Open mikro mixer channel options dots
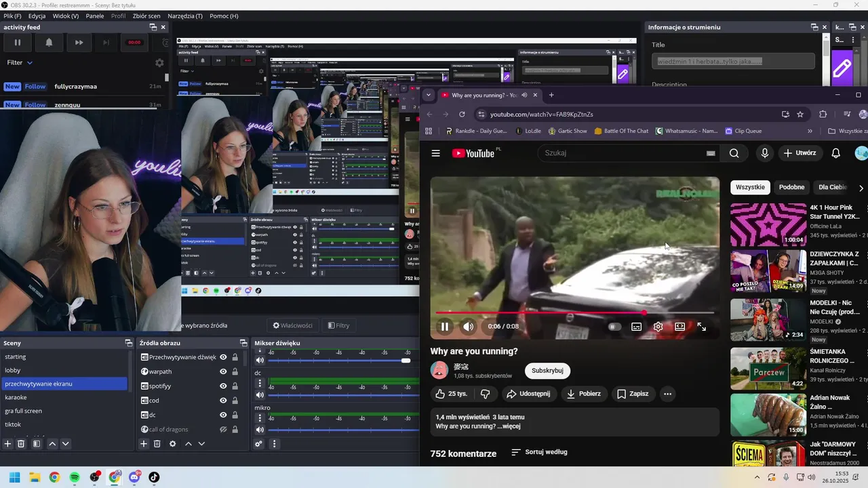868x488 pixels. pos(259,418)
